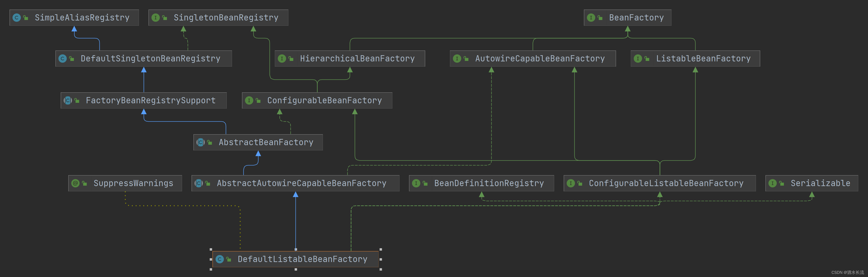Select the SuppressWarnings node label
Image resolution: width=868 pixels, height=277 pixels.
coord(133,183)
